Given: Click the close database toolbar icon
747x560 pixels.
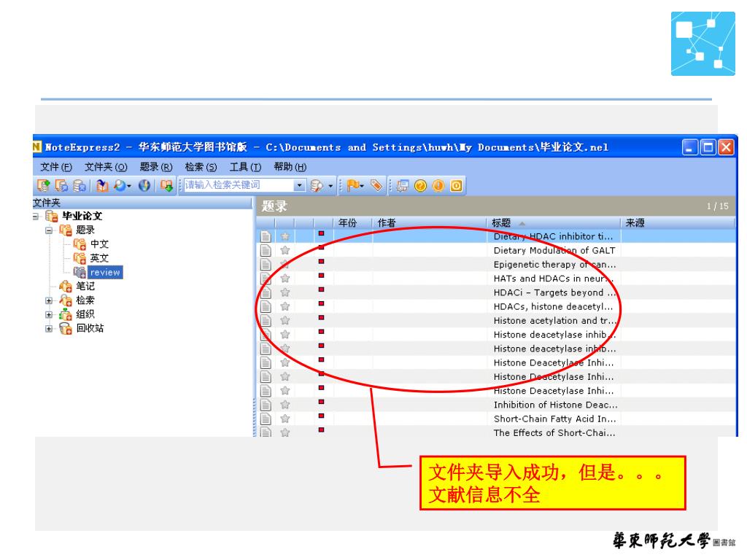Looking at the screenshot, I should click(x=80, y=185).
